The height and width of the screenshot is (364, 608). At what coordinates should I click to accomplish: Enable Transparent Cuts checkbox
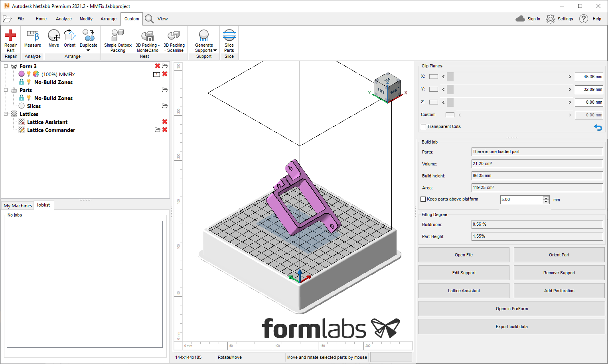click(423, 126)
